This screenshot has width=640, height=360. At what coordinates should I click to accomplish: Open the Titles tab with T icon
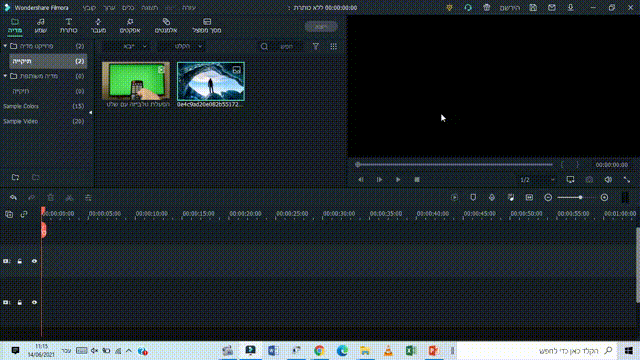tap(69, 25)
